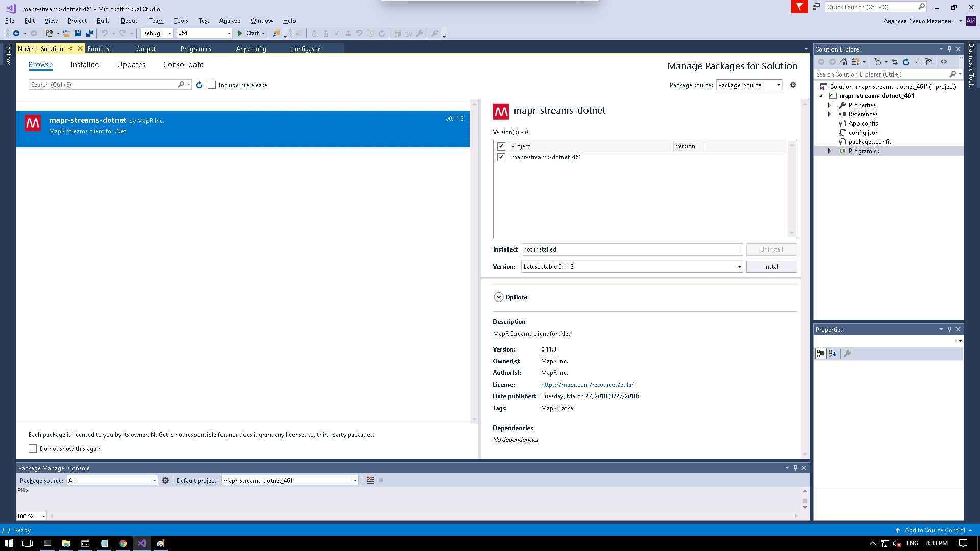Expand the Properties node in Solution Explorer
The width and height of the screenshot is (980, 551).
(829, 105)
